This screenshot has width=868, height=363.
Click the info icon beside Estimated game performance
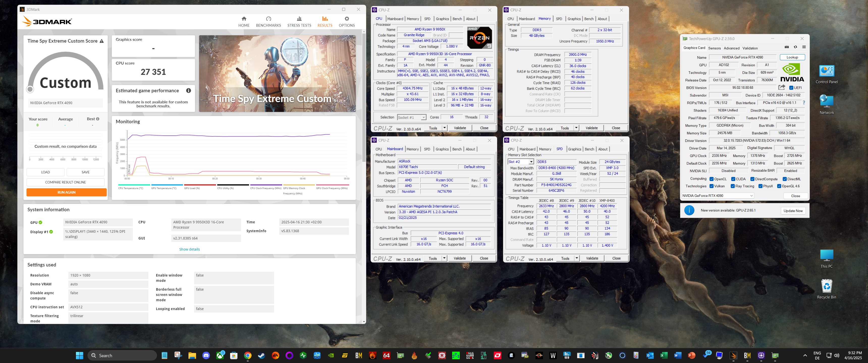[189, 90]
